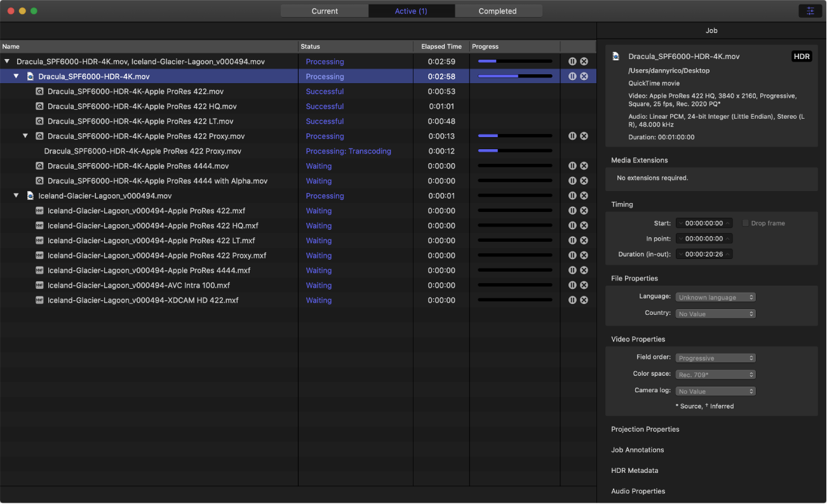Switch to the Current tab

(x=325, y=11)
